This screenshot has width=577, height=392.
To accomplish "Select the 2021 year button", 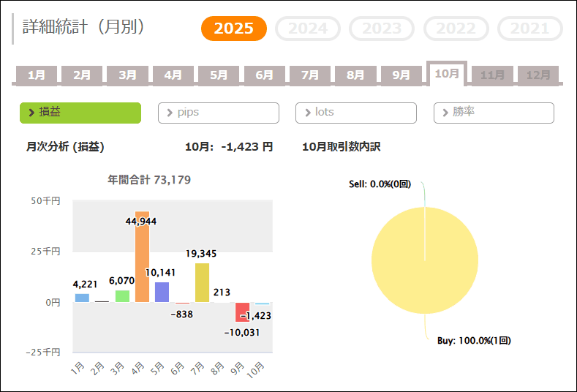I will pyautogui.click(x=529, y=29).
